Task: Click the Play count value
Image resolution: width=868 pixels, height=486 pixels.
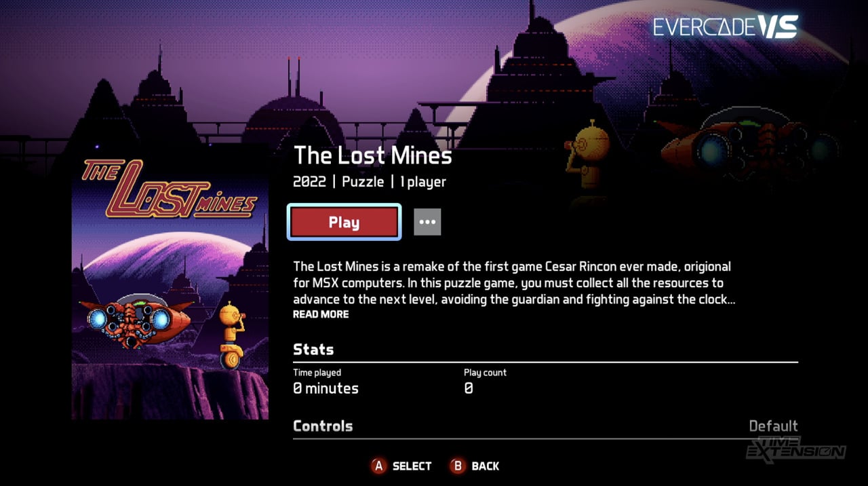Action: [x=469, y=389]
